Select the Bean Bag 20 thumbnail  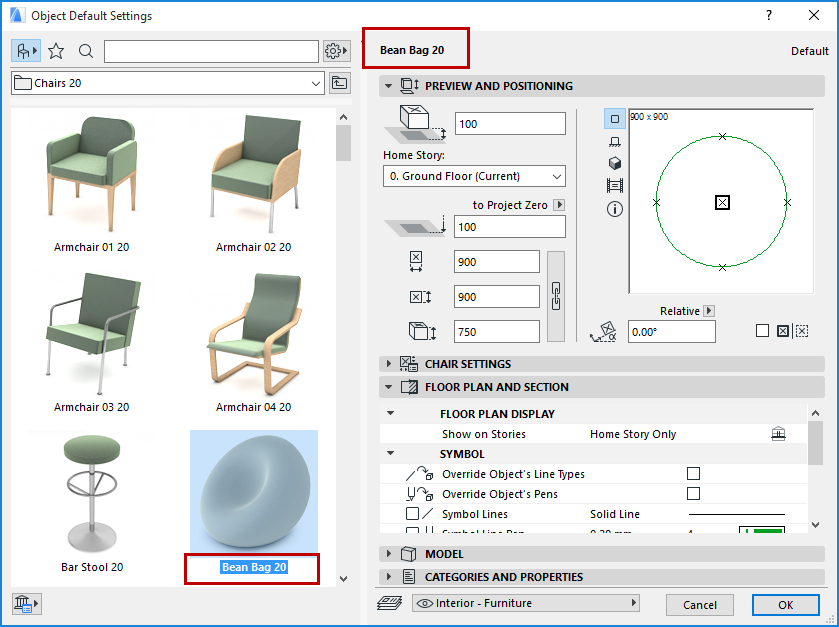[254, 492]
